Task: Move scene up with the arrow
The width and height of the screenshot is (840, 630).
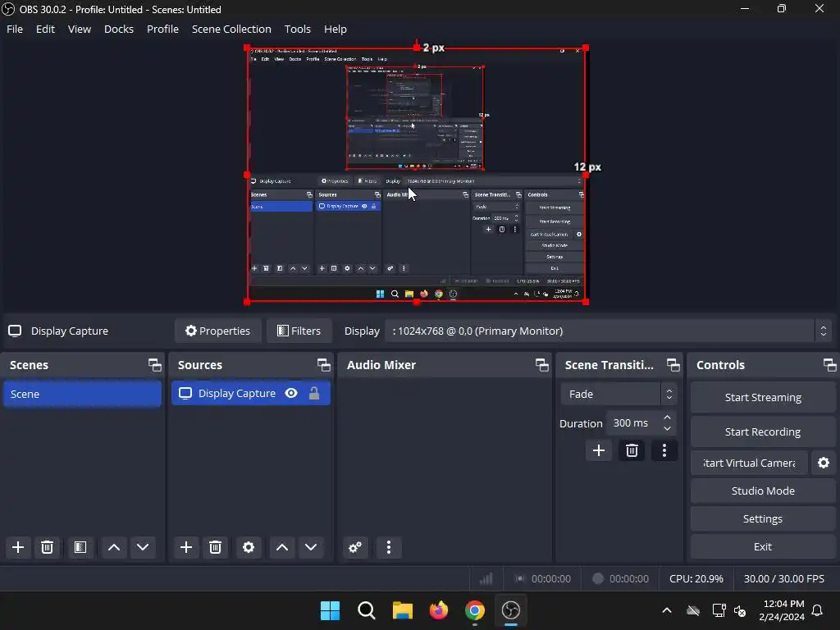Action: point(113,547)
